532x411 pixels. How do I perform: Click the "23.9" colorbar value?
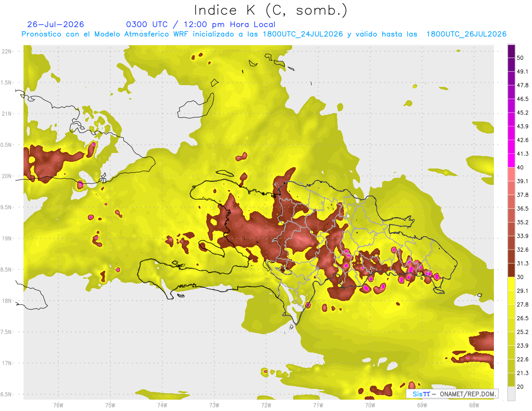click(x=523, y=345)
